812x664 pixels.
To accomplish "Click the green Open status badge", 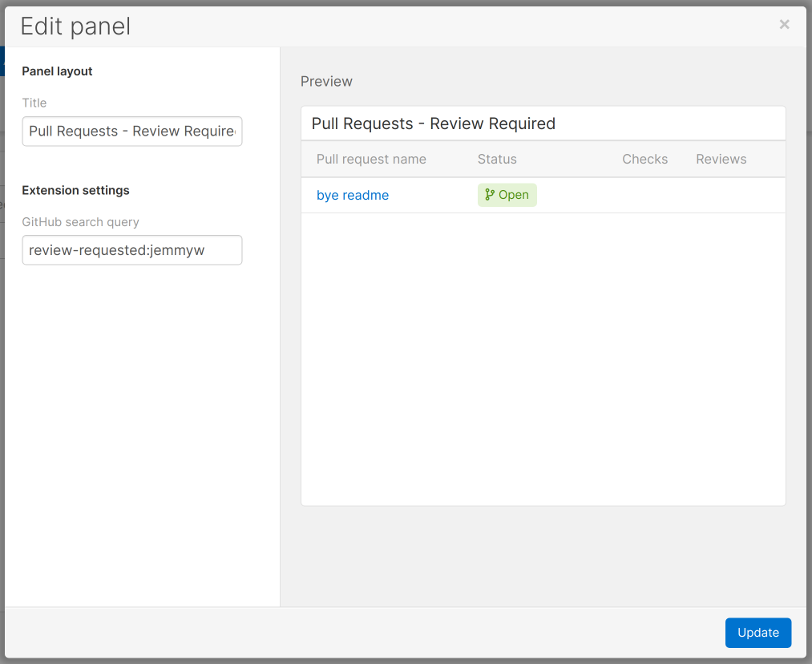I will pos(507,195).
